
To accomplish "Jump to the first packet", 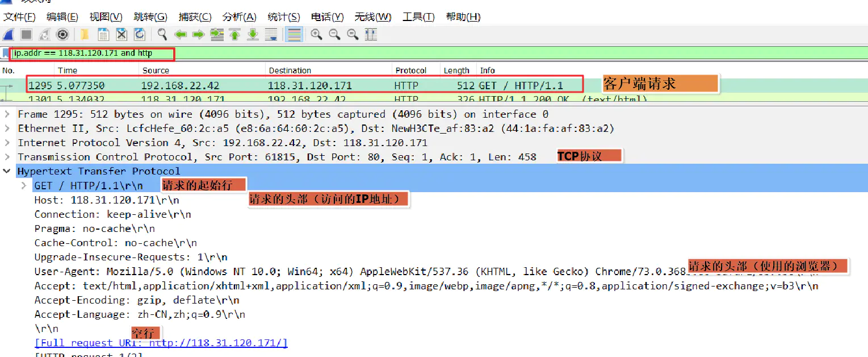I will coord(235,35).
